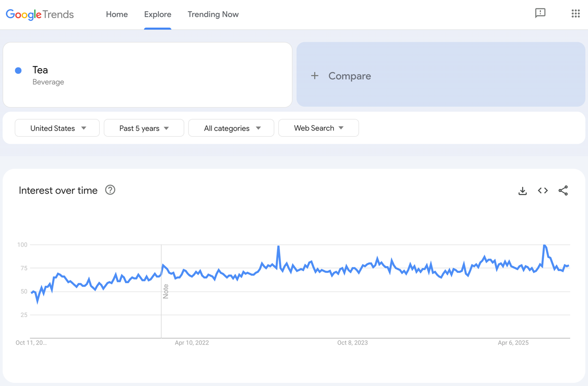Add a comparison term with Compare
The image size is (588, 386).
click(341, 76)
